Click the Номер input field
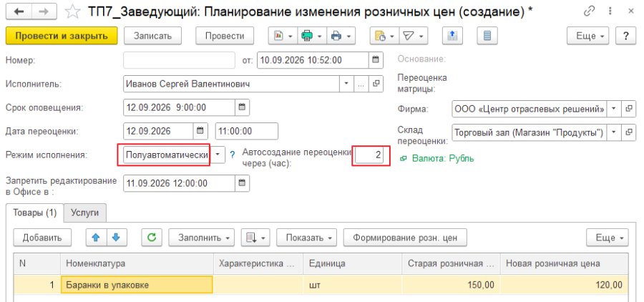This screenshot has height=302, width=644. coord(180,60)
